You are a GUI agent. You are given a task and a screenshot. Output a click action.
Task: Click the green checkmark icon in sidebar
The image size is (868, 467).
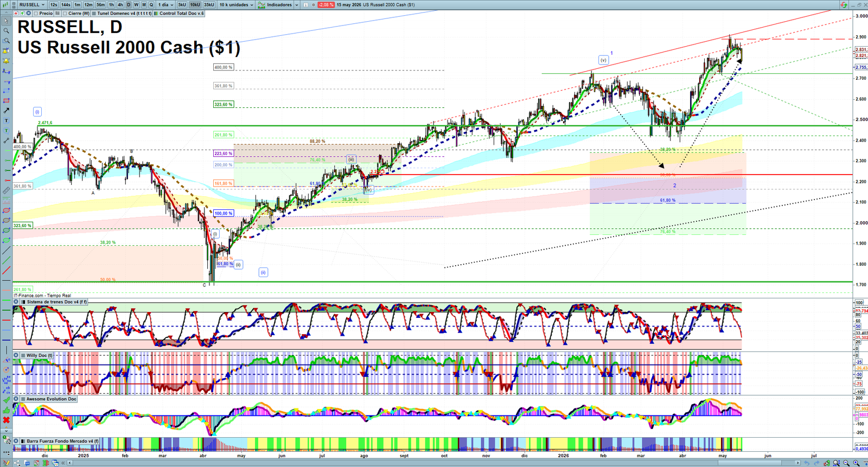tap(6, 400)
